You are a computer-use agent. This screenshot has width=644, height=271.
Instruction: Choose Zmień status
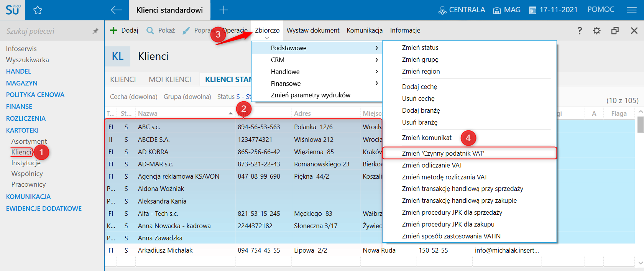tap(420, 48)
